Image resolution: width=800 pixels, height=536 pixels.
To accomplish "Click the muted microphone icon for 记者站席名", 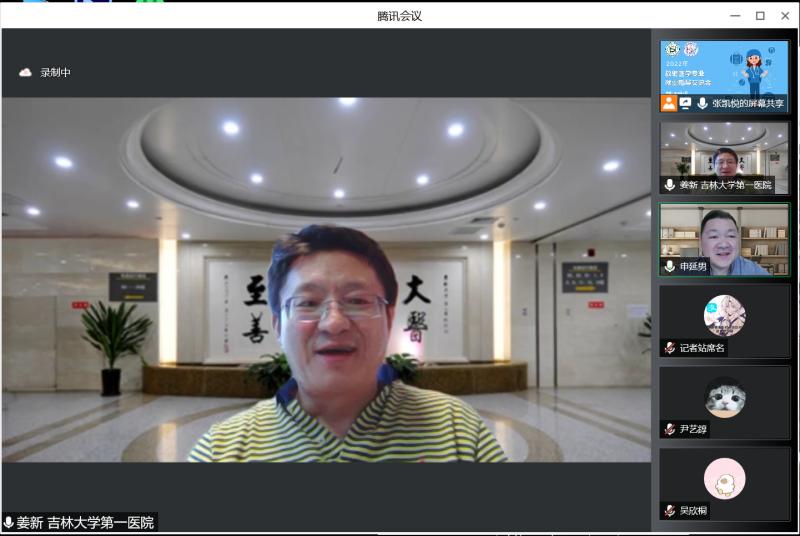I will tap(670, 348).
